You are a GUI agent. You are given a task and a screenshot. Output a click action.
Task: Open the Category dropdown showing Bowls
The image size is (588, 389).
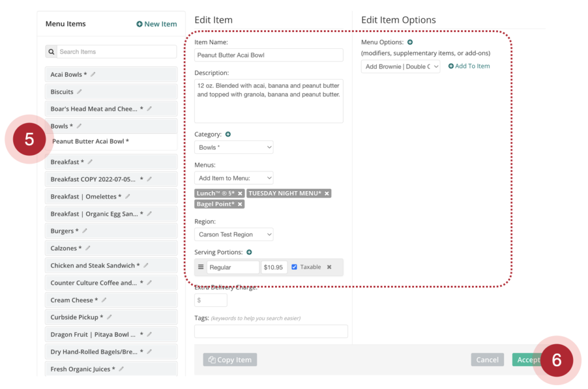234,147
